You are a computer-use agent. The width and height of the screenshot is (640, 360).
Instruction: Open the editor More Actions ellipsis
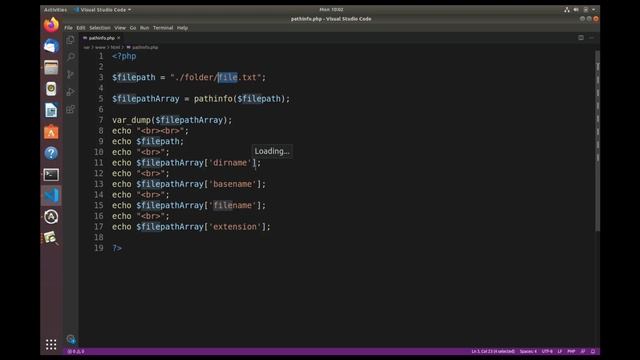(591, 38)
